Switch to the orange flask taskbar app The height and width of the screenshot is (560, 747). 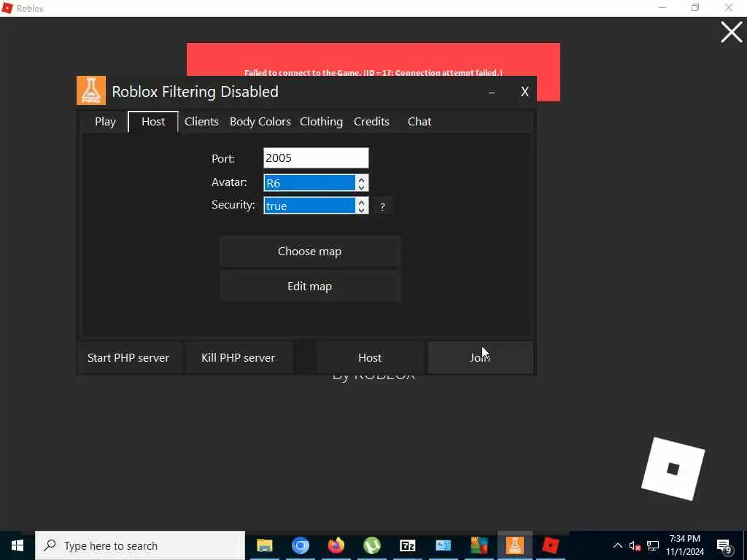coord(514,545)
